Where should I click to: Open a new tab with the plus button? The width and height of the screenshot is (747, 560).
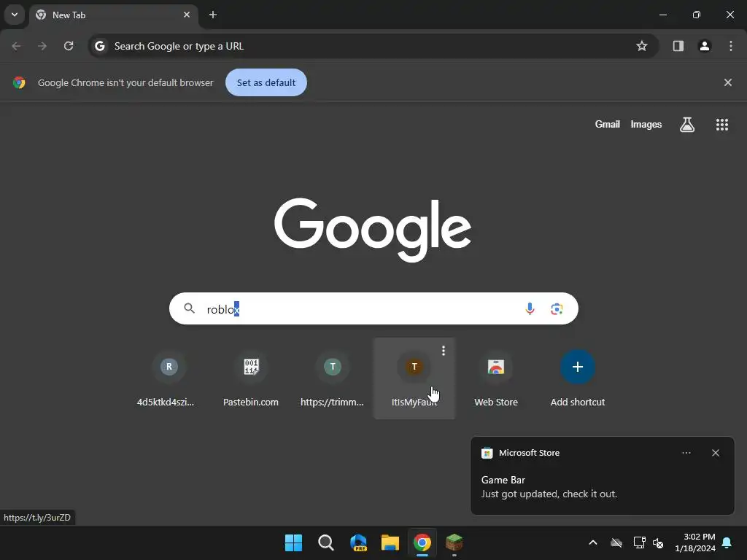pos(213,15)
